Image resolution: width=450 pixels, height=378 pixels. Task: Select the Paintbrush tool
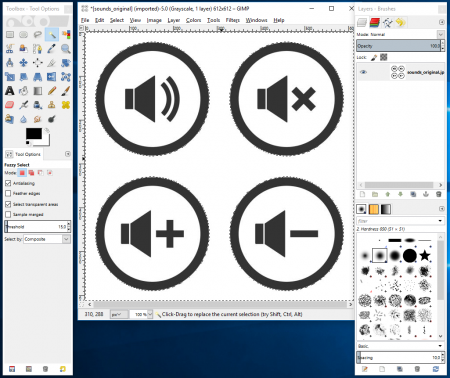(x=66, y=91)
